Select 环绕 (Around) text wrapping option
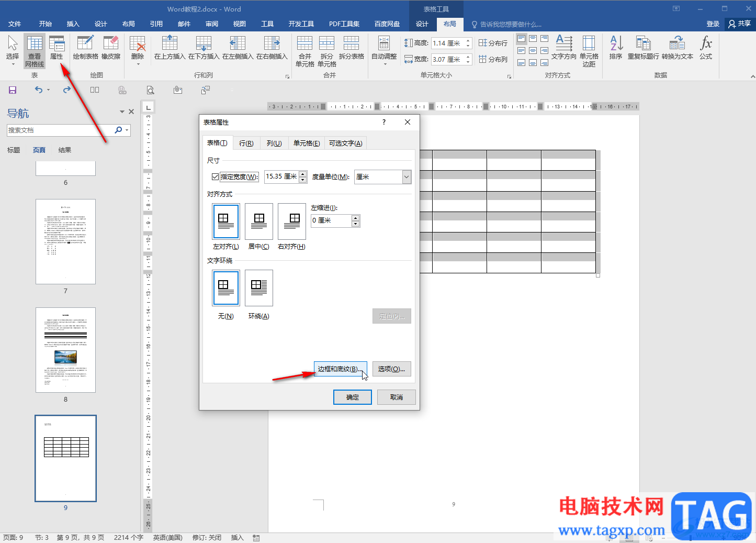 [259, 288]
